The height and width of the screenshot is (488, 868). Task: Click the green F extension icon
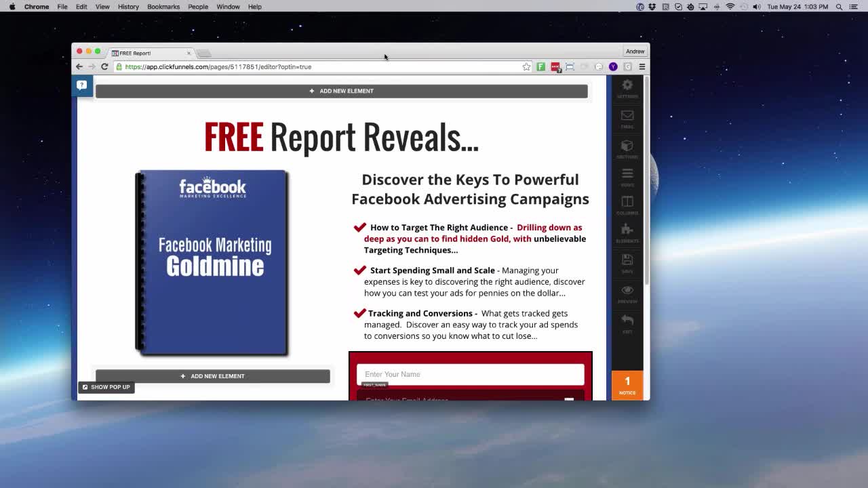click(x=541, y=66)
